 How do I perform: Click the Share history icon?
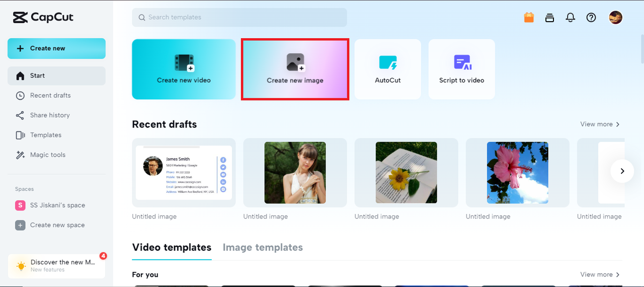(x=20, y=115)
